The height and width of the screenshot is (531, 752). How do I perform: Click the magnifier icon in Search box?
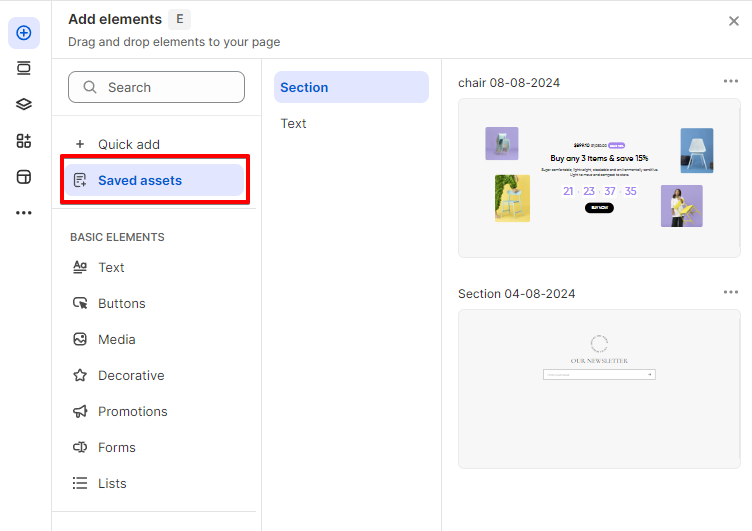(x=90, y=87)
